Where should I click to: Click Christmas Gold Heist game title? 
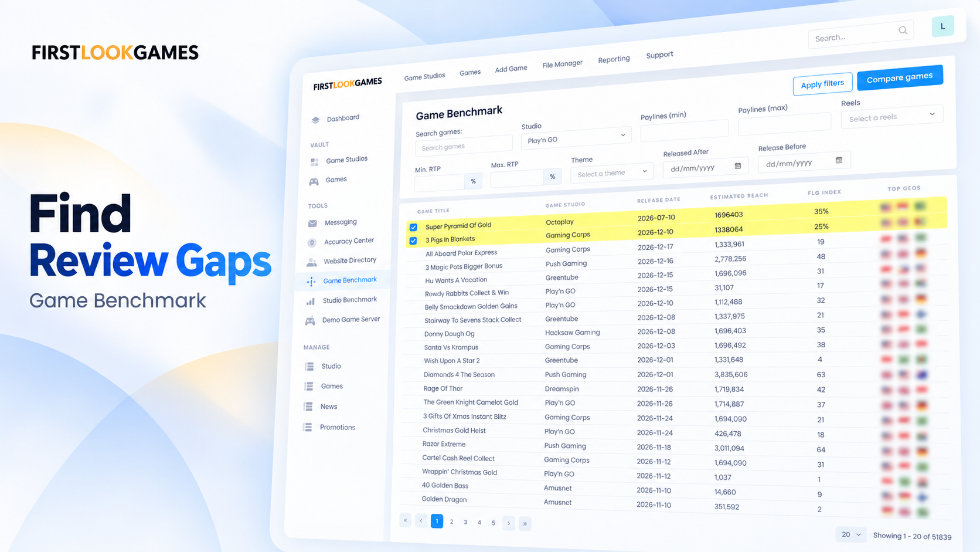(454, 430)
